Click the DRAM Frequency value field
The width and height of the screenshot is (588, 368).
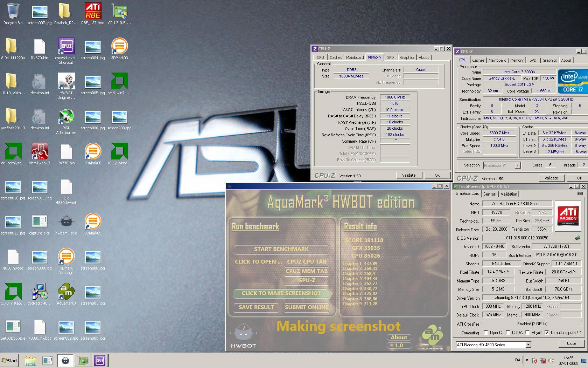(395, 97)
